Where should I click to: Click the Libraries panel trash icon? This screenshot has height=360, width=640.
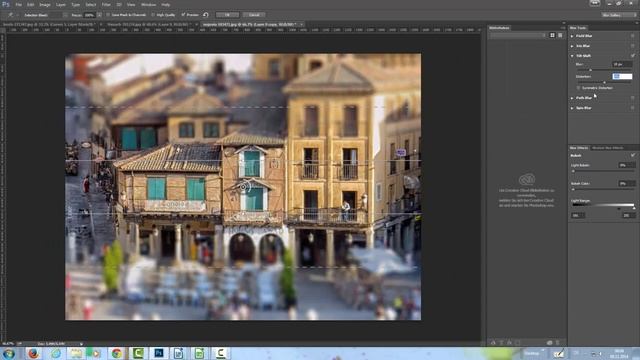click(558, 343)
